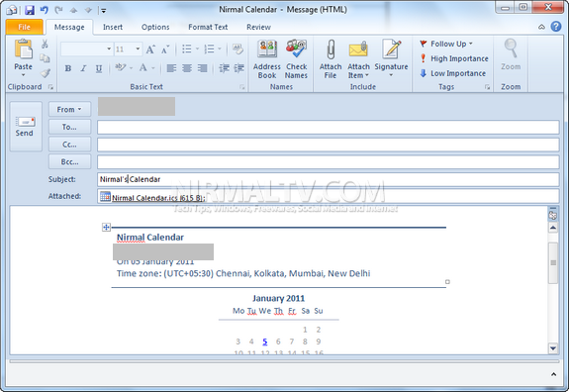
Task: Click the message body vertical scrollbar thumb
Action: (553, 262)
